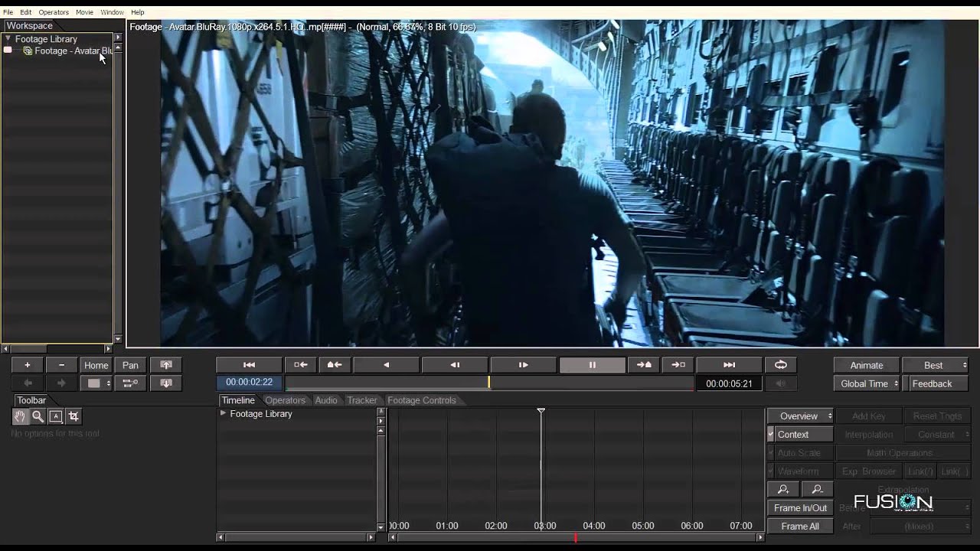Open the Overview dropdown
Screen dimensions: 980x551
800,416
